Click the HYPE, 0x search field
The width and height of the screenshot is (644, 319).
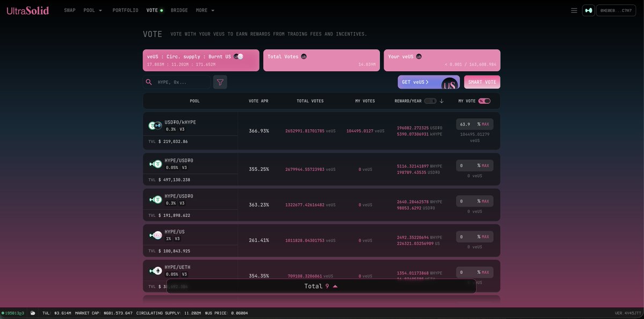click(182, 81)
